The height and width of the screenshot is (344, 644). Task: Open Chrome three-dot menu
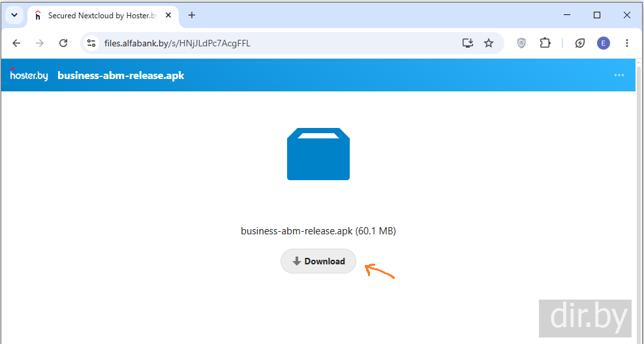point(627,43)
